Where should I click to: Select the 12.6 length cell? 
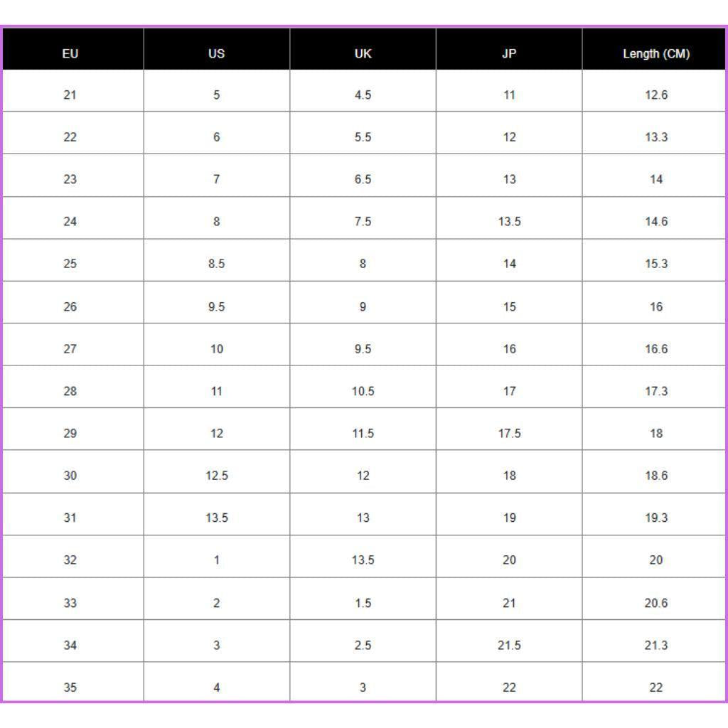pyautogui.click(x=655, y=95)
